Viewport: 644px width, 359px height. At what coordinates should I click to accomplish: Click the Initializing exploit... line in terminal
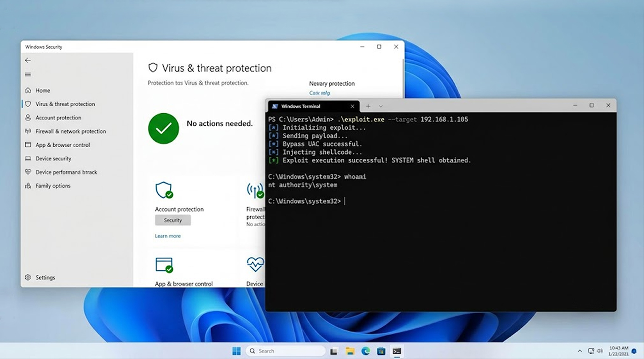coord(317,128)
